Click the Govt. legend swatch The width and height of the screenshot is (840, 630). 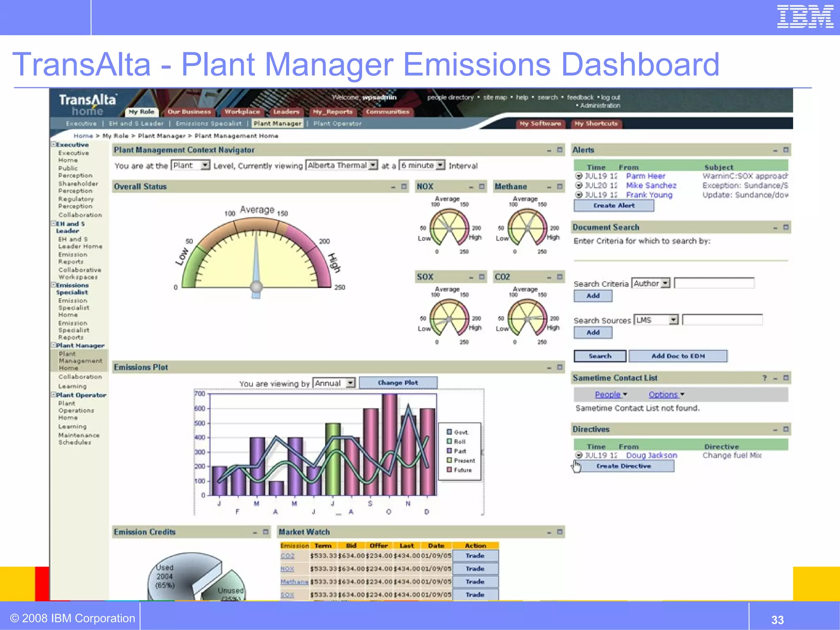click(449, 432)
